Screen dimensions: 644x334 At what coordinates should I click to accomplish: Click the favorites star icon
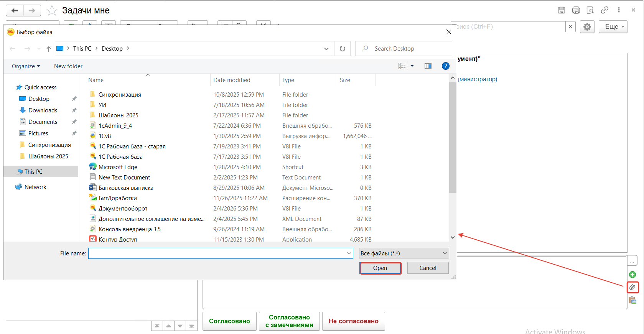click(x=52, y=11)
